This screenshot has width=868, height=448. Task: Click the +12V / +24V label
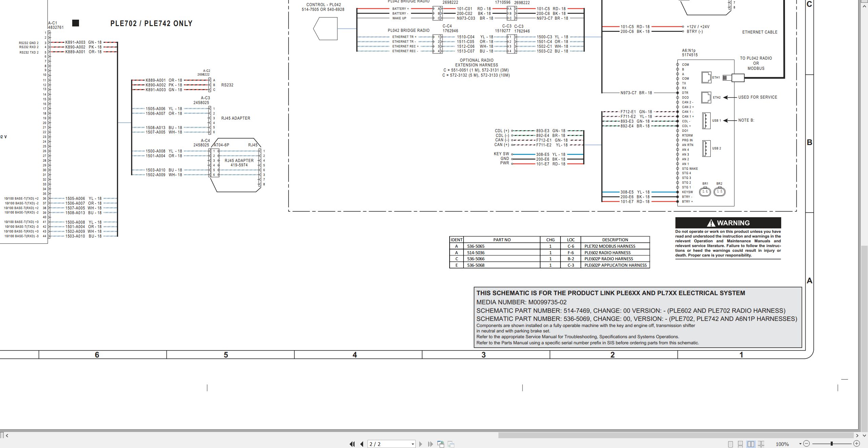coord(698,27)
